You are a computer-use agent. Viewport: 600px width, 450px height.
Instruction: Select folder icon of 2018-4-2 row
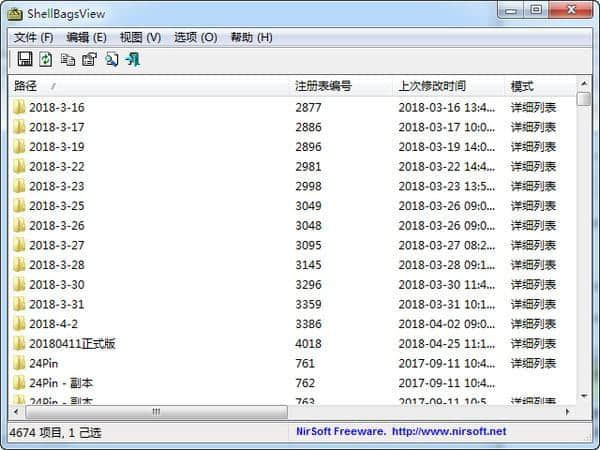point(19,324)
